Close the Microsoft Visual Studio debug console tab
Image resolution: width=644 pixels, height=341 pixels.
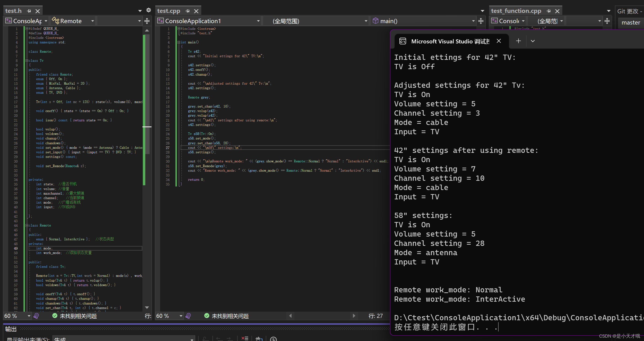coord(499,41)
